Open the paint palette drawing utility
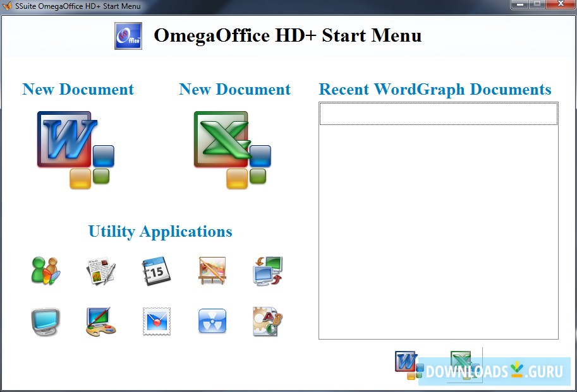 [x=101, y=321]
